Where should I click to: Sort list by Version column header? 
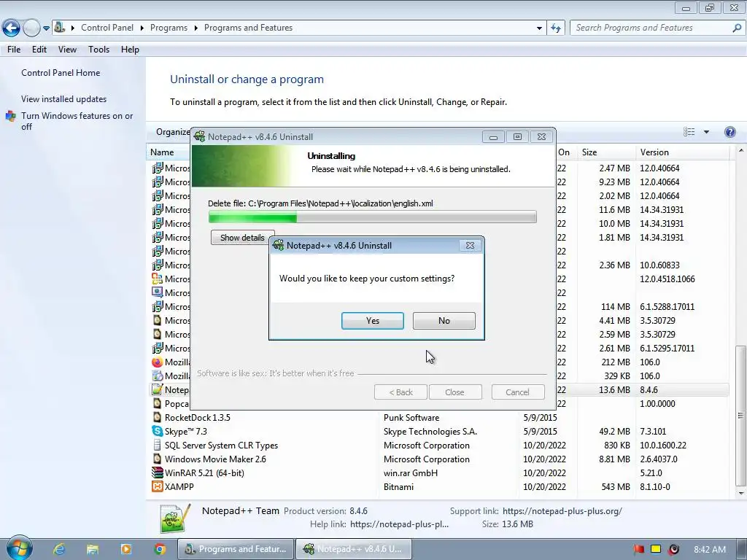(x=682, y=152)
